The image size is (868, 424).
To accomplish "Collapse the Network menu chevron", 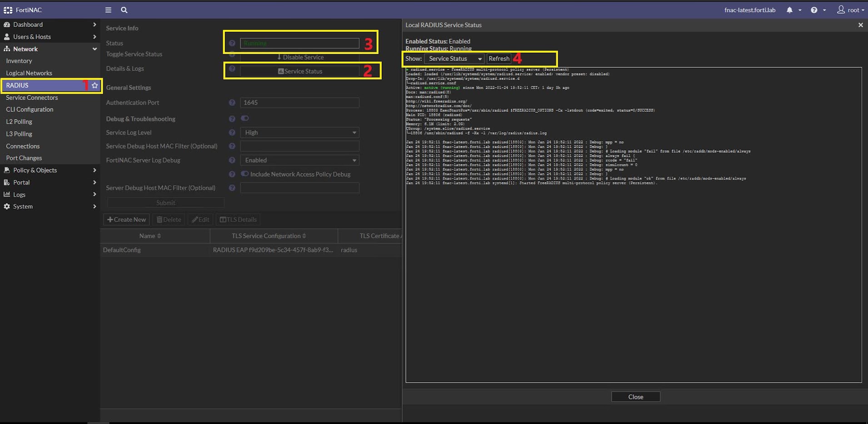I will (95, 49).
